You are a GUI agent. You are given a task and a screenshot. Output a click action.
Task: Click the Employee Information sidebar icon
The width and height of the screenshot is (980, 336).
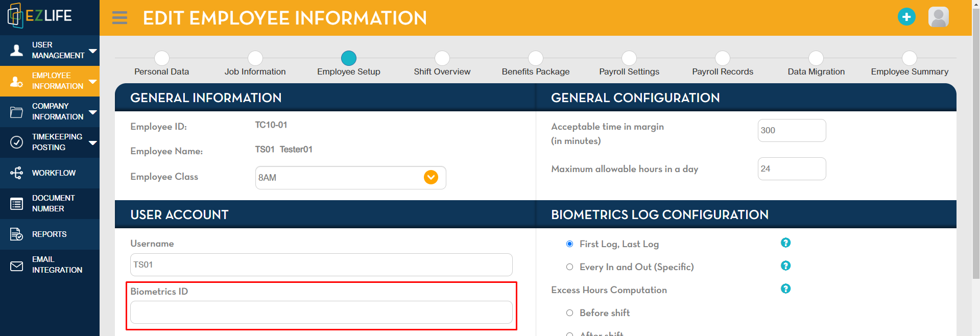(x=17, y=81)
